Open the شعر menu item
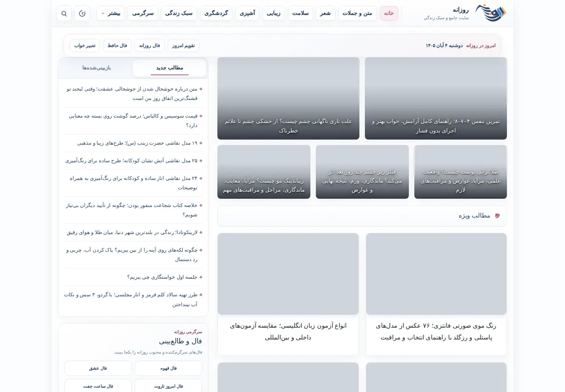Viewport: 565px width, 392px height. tap(325, 13)
